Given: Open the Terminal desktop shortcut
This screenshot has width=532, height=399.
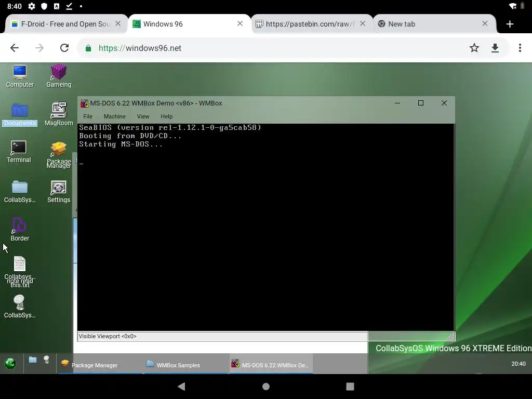Looking at the screenshot, I should (x=19, y=152).
